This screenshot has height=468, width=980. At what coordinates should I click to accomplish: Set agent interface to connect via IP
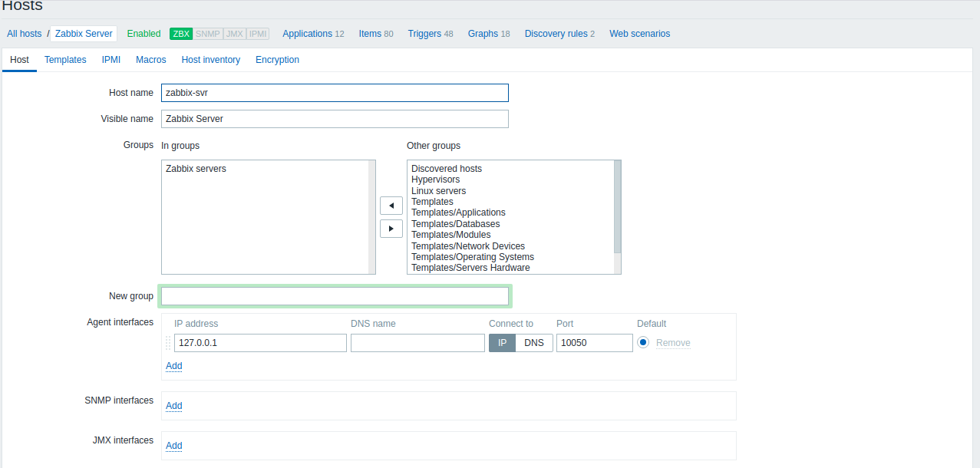coord(502,343)
